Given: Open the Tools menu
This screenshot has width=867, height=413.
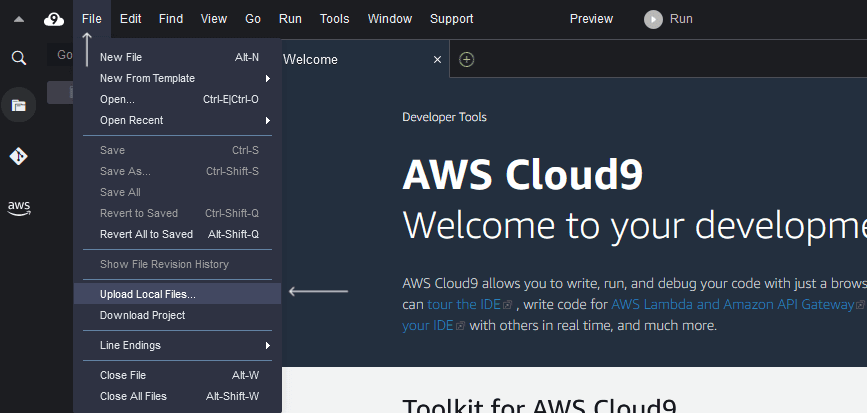Looking at the screenshot, I should pyautogui.click(x=335, y=19).
